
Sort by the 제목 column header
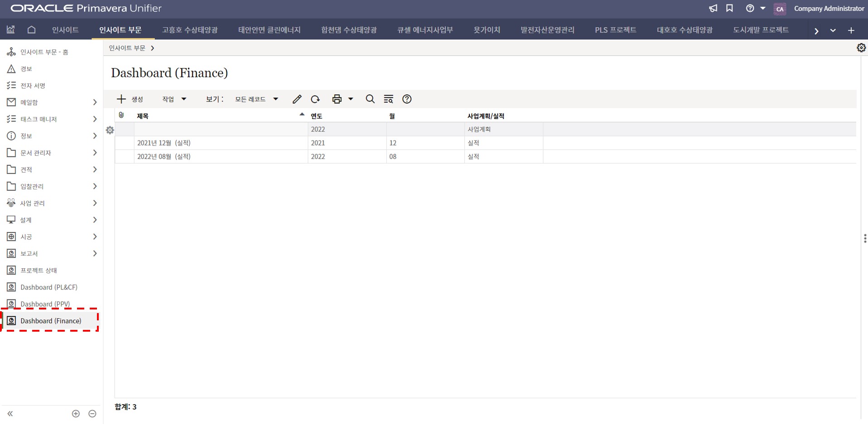143,116
